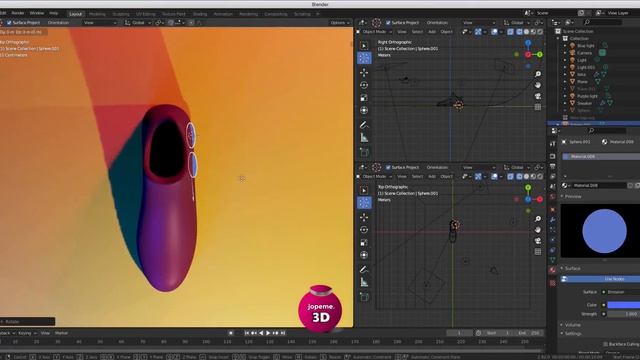Viewport: 640px width, 360px height.
Task: Select the Camera item in outliner
Action: coord(584,53)
